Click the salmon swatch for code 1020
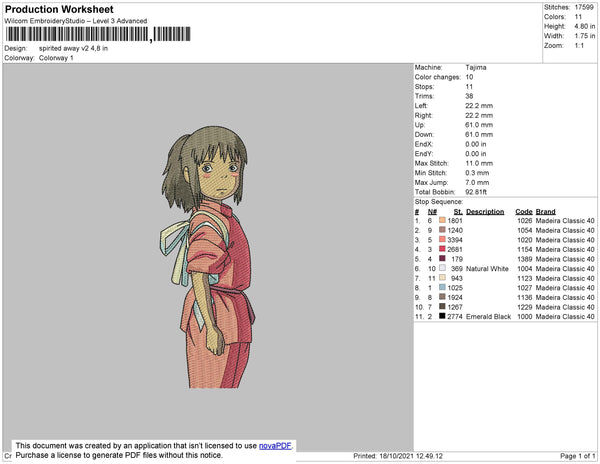 click(442, 240)
